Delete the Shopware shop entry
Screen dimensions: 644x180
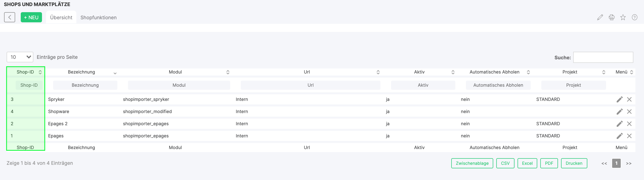coord(629,112)
